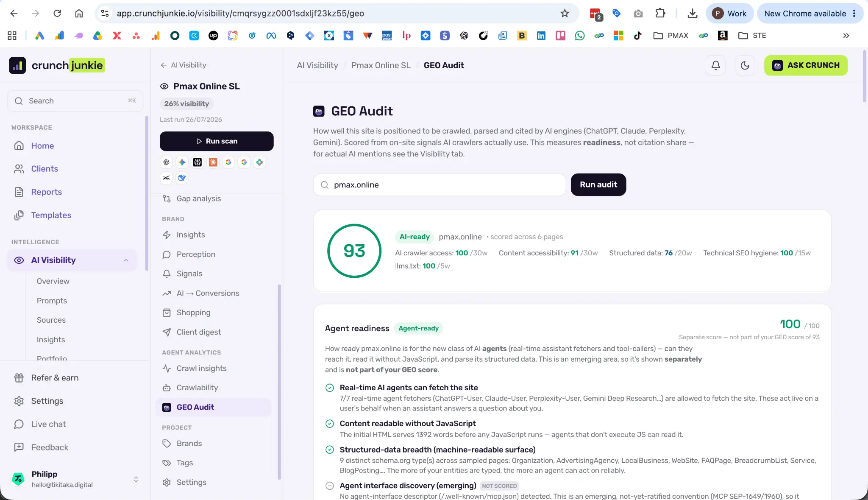
Task: Show more bookmarks with the double chevron
Action: (846, 36)
